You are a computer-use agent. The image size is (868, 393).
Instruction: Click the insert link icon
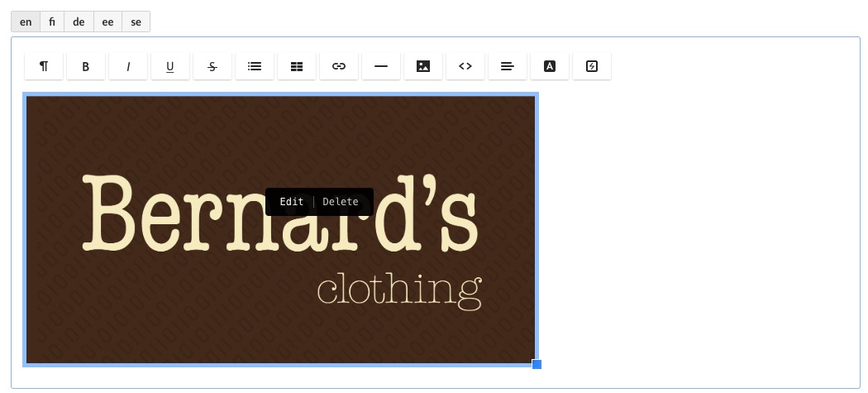339,66
